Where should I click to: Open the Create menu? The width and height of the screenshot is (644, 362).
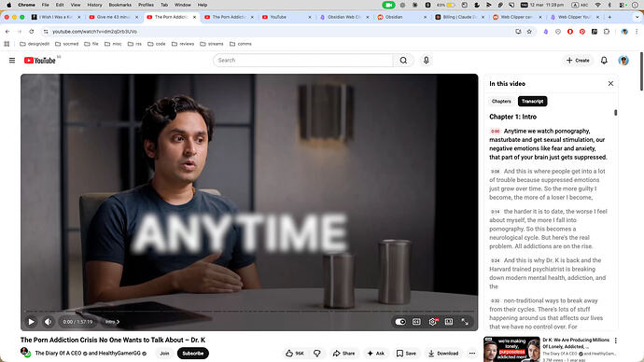(x=578, y=61)
